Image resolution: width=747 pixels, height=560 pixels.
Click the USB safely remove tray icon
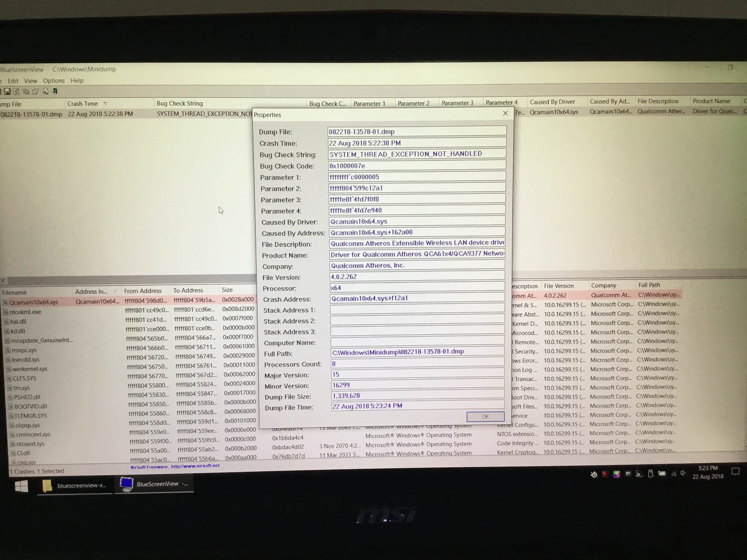pyautogui.click(x=650, y=474)
